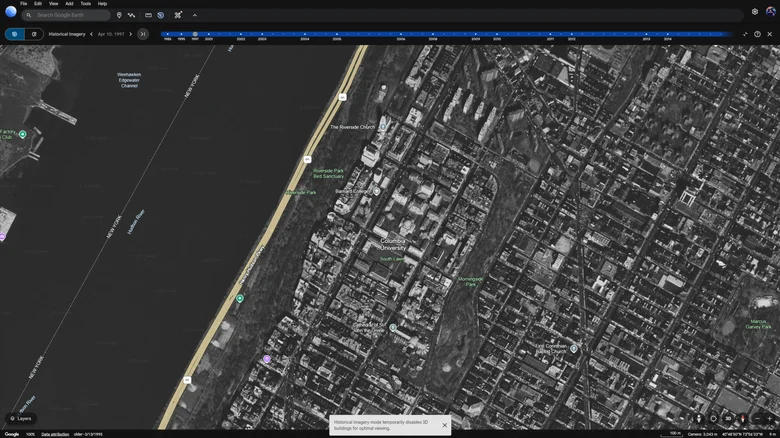The image size is (780, 438).
Task: Open the Tools menu
Action: (x=86, y=3)
